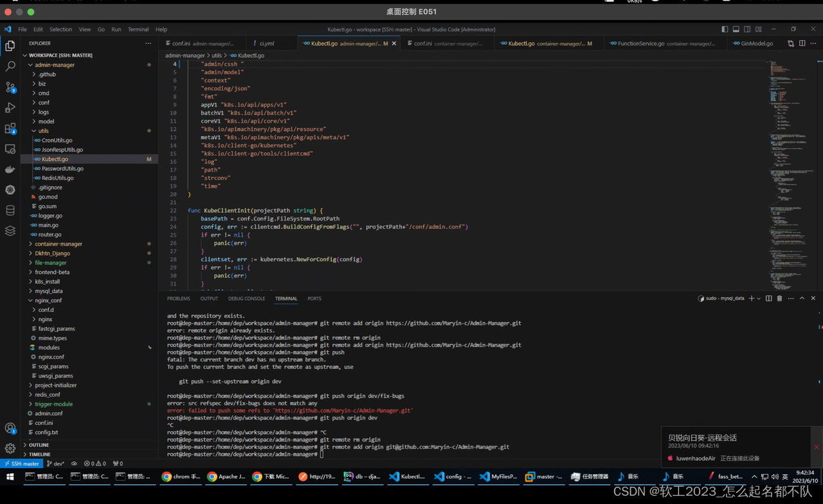Expand the OUTLINE section
Viewport: 823px width, 504px height.
[90, 445]
